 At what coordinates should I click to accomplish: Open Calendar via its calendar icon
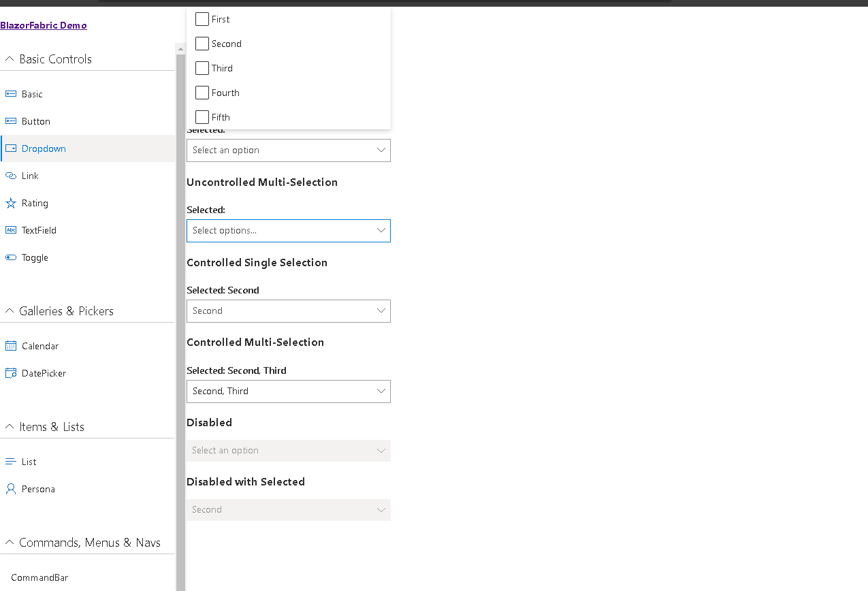point(10,345)
